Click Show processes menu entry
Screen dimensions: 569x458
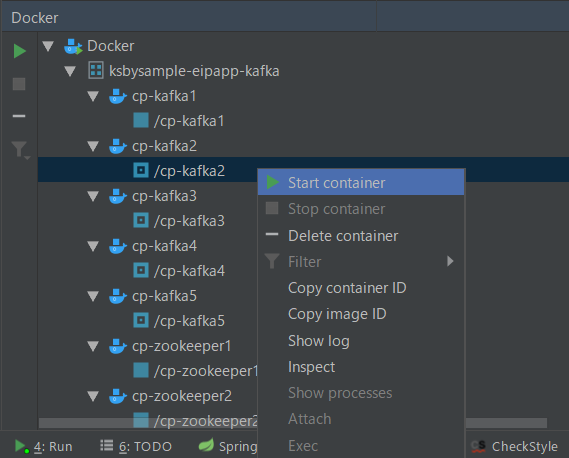click(x=361, y=393)
